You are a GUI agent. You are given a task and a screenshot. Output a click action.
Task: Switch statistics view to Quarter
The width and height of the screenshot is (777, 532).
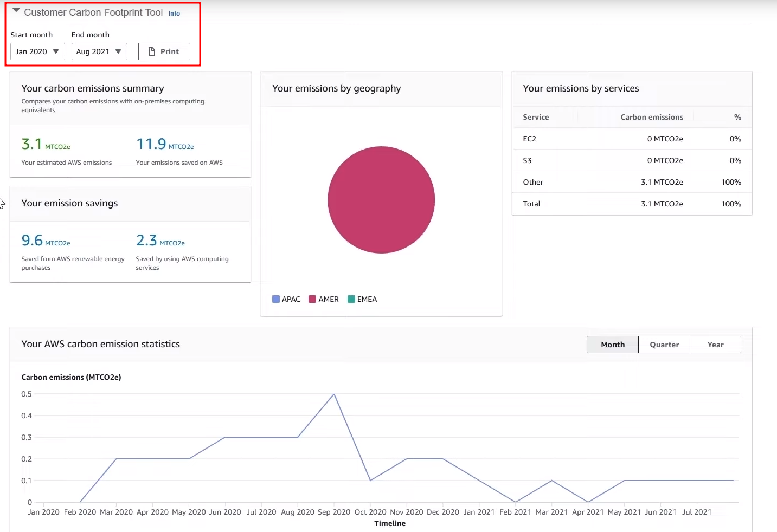(x=664, y=345)
